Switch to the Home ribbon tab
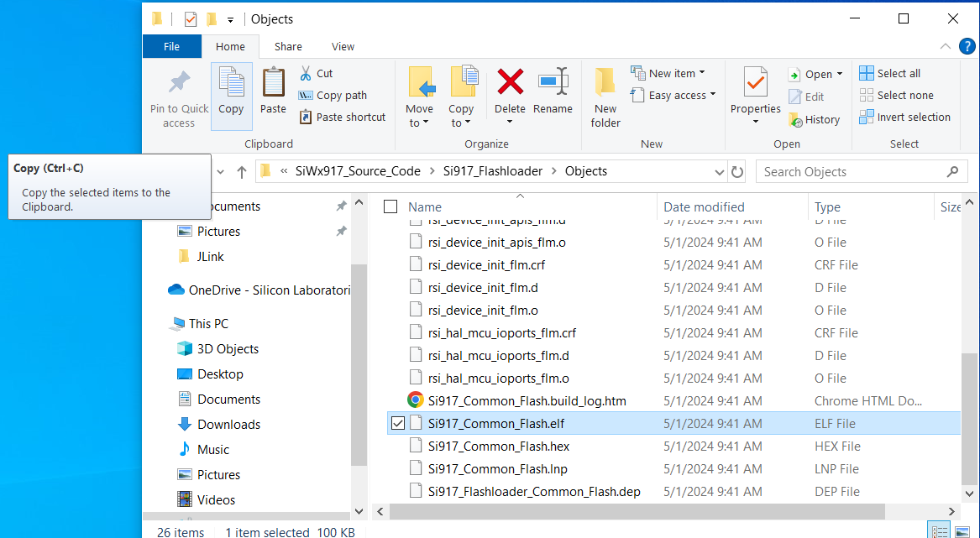 click(230, 46)
